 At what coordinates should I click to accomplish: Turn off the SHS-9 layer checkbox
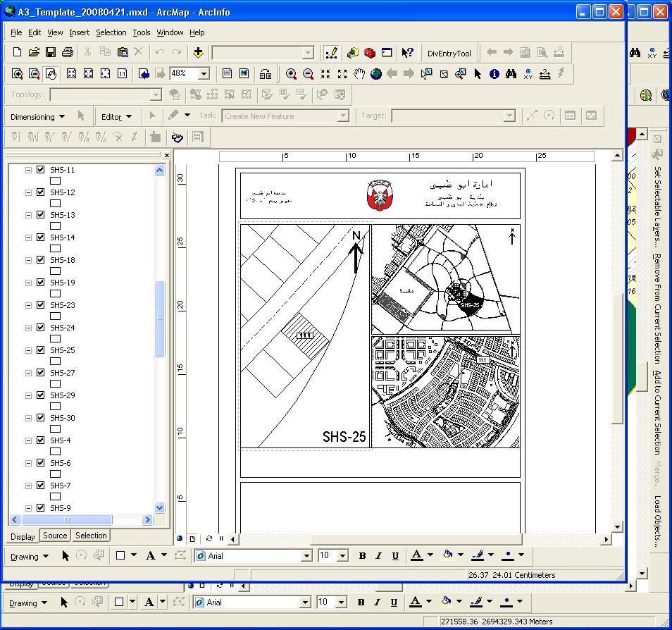[x=41, y=508]
